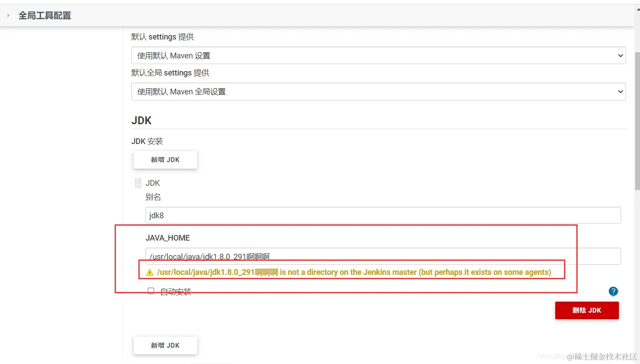The height and width of the screenshot is (364, 640).
Task: Click the 全局工具配置 page title
Action: coord(45,15)
